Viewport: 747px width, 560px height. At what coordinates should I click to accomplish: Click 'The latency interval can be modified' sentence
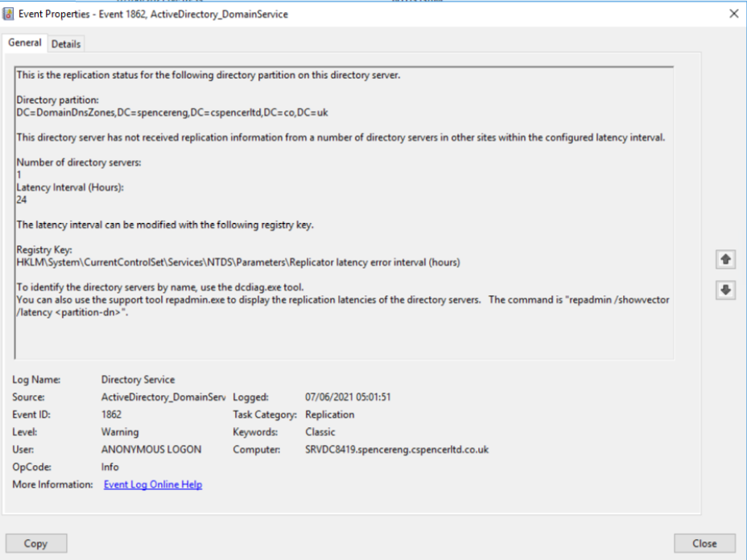165,224
